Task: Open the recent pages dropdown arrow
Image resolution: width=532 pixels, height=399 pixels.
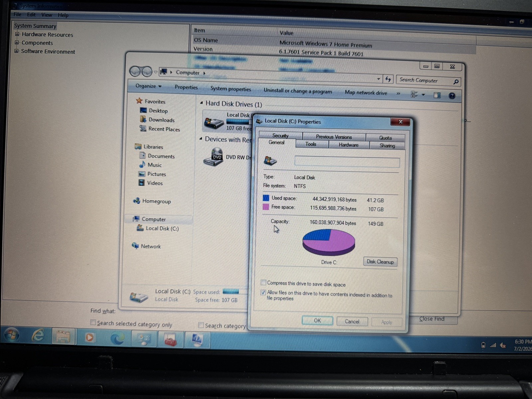Action: (x=156, y=72)
